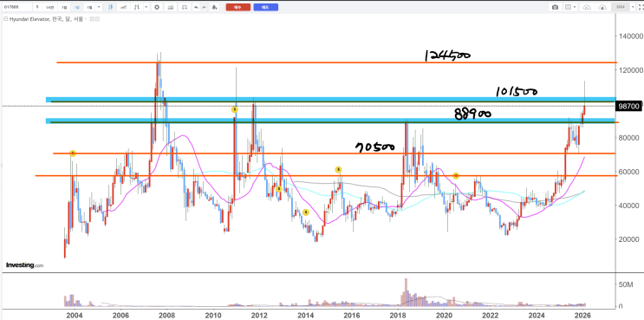This screenshot has height=320, width=644.
Task: Expand the bar style dropdown arrow
Action: 146,7
